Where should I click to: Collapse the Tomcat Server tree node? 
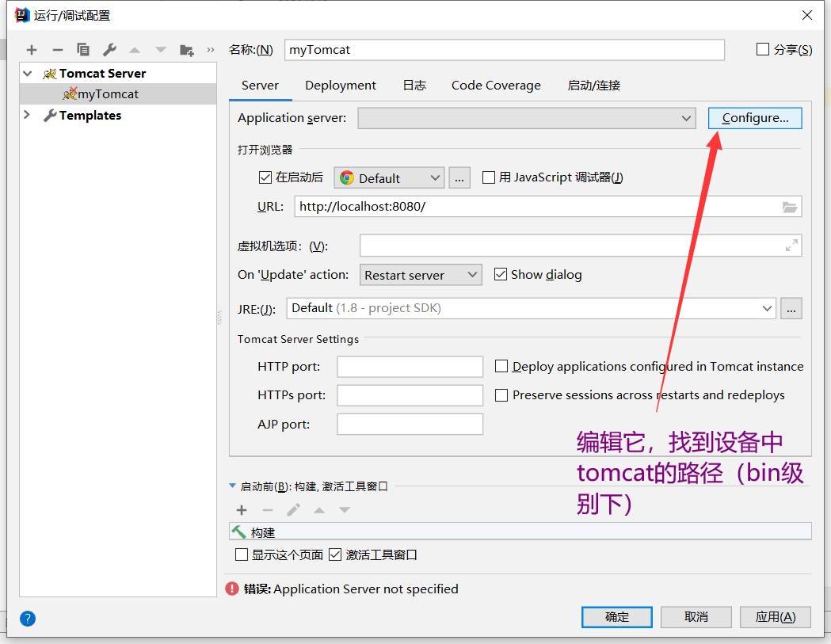coord(28,74)
